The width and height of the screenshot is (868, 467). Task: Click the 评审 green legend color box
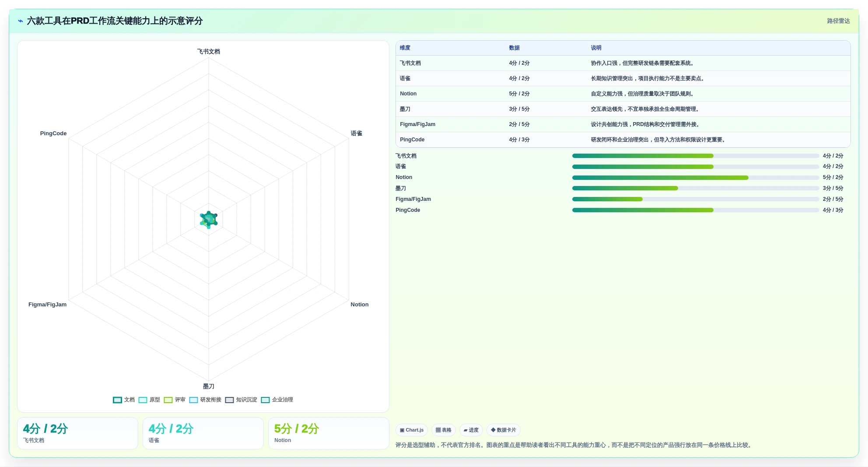tap(168, 400)
